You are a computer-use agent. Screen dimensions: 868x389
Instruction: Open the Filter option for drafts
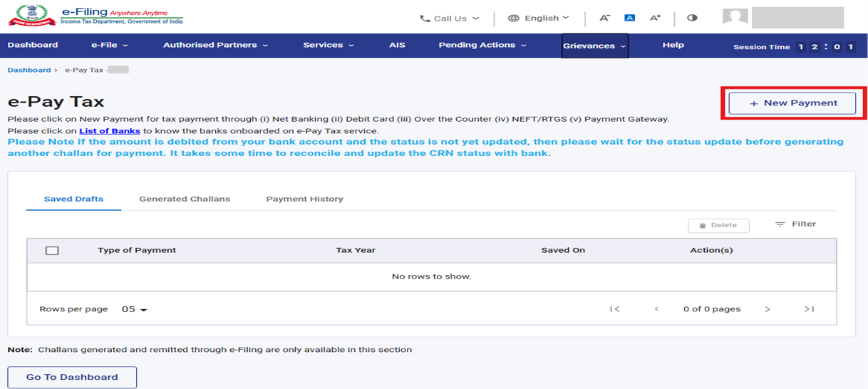[795, 224]
